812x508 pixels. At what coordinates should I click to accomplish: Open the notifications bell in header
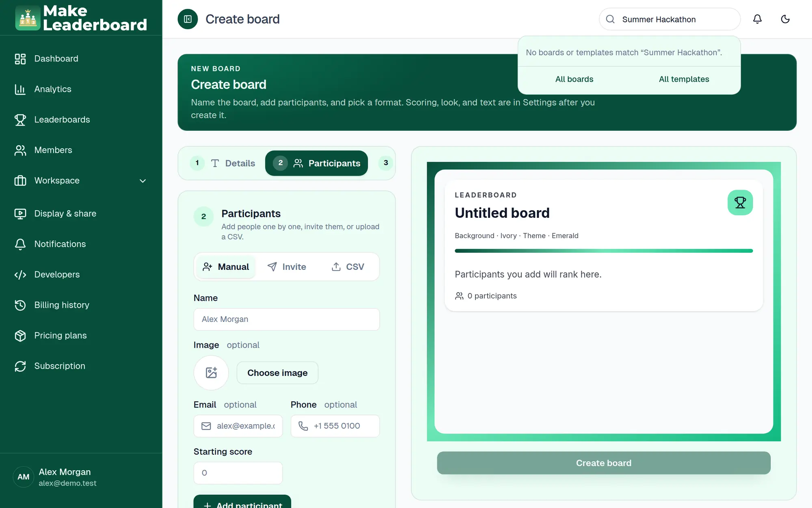coord(757,19)
